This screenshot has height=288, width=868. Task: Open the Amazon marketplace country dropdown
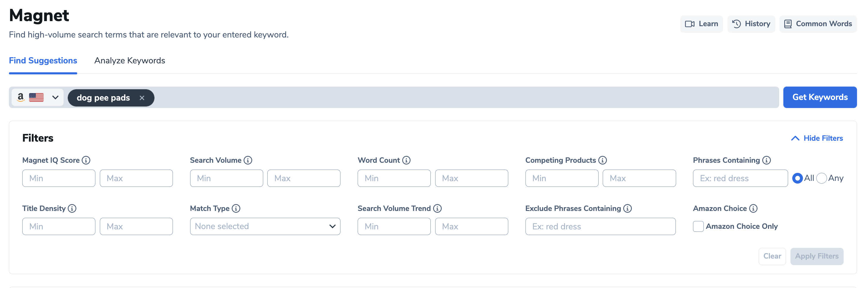click(x=37, y=98)
